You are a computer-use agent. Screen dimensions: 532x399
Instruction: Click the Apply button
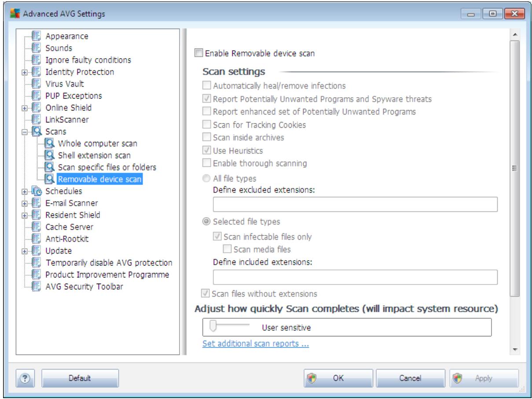(x=485, y=378)
